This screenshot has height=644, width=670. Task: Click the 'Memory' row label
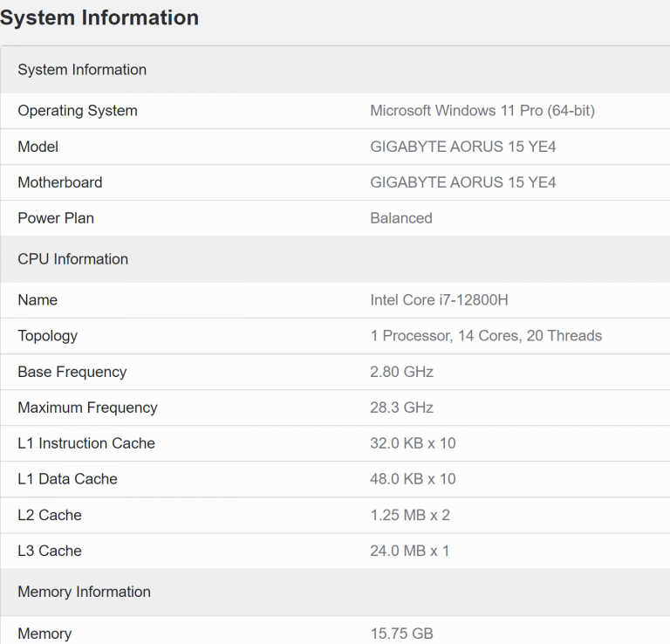coord(44,634)
